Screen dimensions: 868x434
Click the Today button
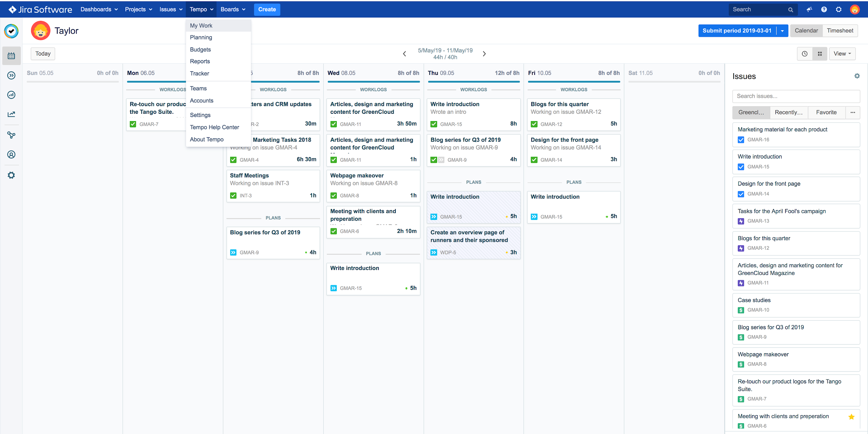[x=43, y=53]
